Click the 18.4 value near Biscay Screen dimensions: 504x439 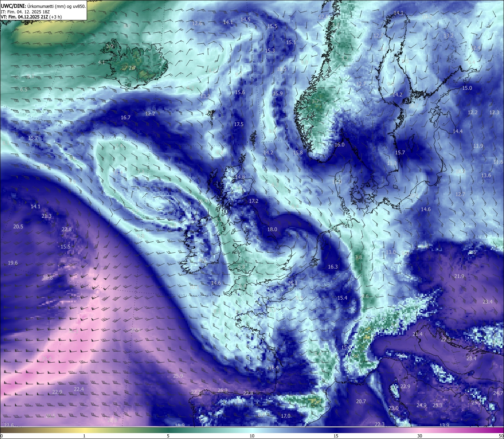[x=273, y=368]
